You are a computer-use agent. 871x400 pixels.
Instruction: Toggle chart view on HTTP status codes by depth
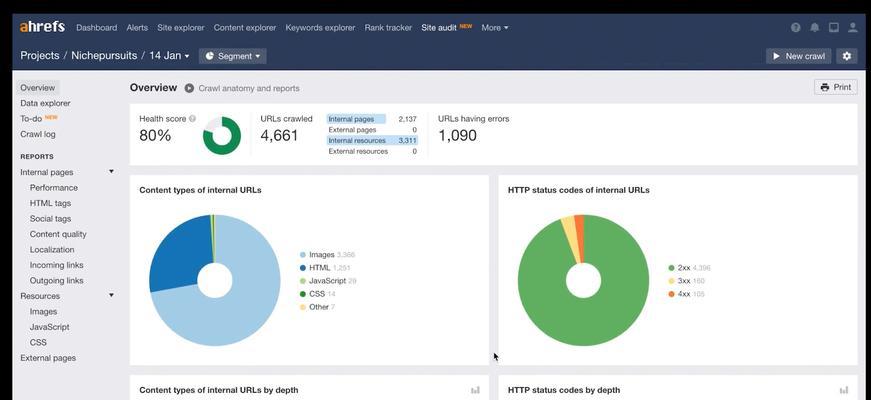[x=844, y=390]
